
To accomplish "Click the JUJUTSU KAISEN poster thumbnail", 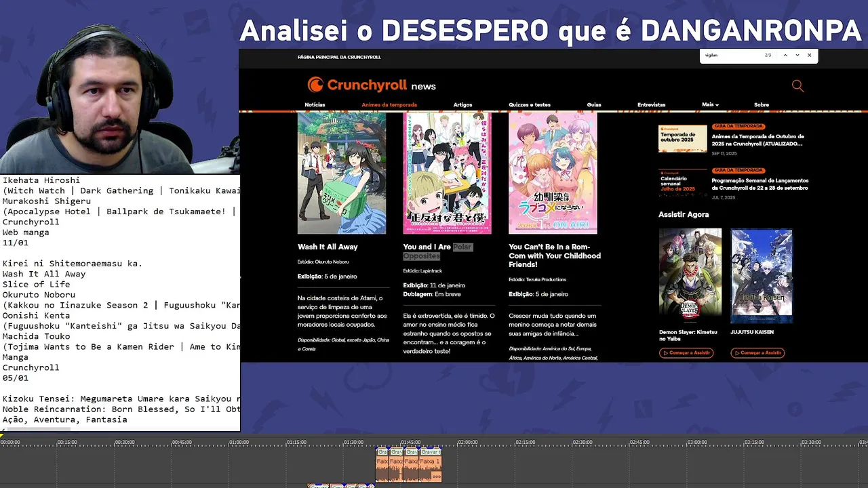I will (762, 276).
